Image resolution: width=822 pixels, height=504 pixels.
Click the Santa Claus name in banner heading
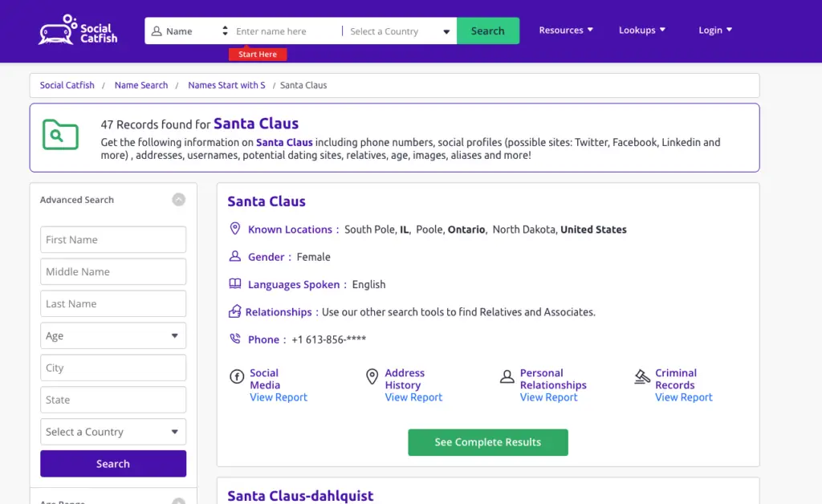(256, 124)
